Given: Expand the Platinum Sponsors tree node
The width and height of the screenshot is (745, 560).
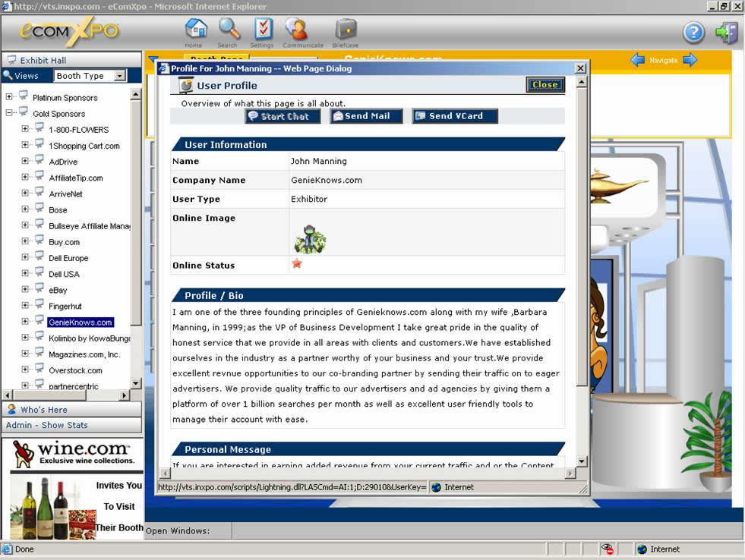Looking at the screenshot, I should pos(9,97).
